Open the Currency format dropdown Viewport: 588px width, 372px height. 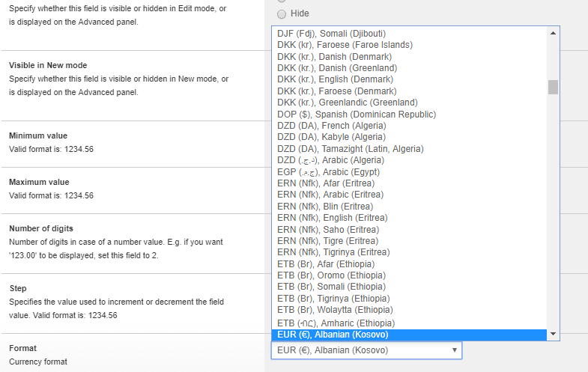(367, 350)
